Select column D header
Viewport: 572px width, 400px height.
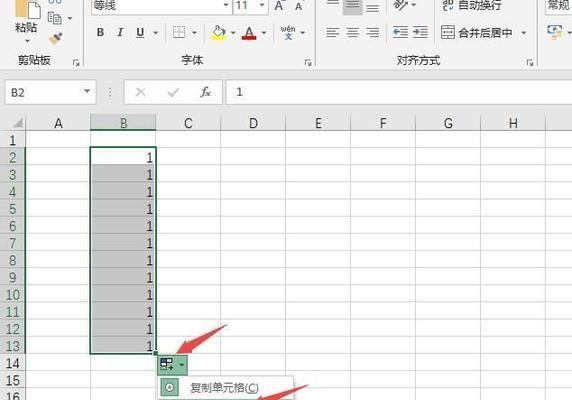pyautogui.click(x=253, y=123)
